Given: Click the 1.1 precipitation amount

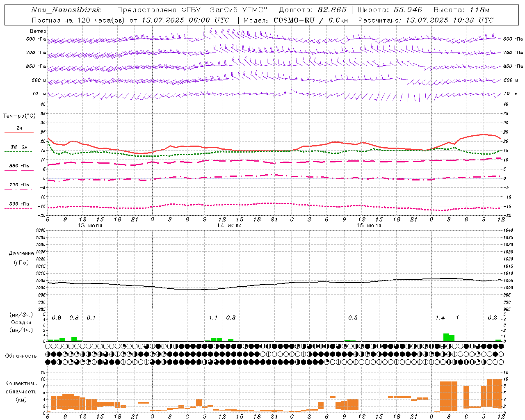Looking at the screenshot, I should [213, 318].
